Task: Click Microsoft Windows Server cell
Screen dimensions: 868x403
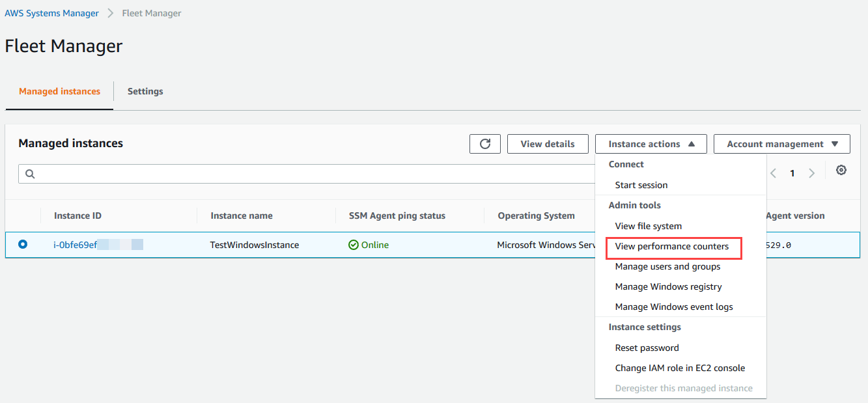Action: point(546,245)
